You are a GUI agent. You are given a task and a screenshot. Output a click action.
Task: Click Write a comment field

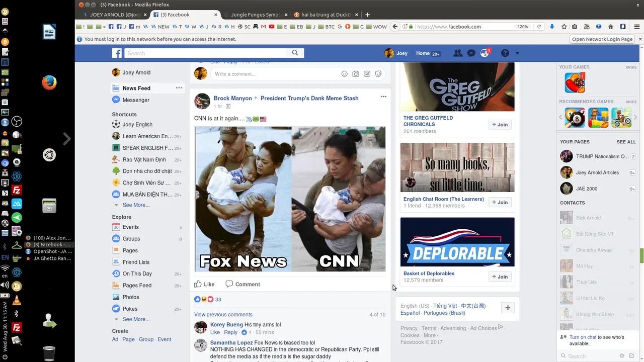274,74
